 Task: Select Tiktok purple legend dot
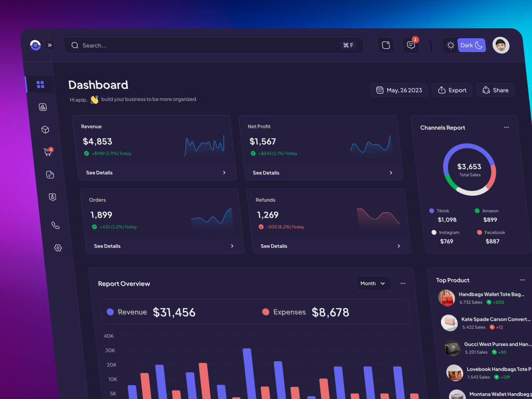pyautogui.click(x=431, y=211)
